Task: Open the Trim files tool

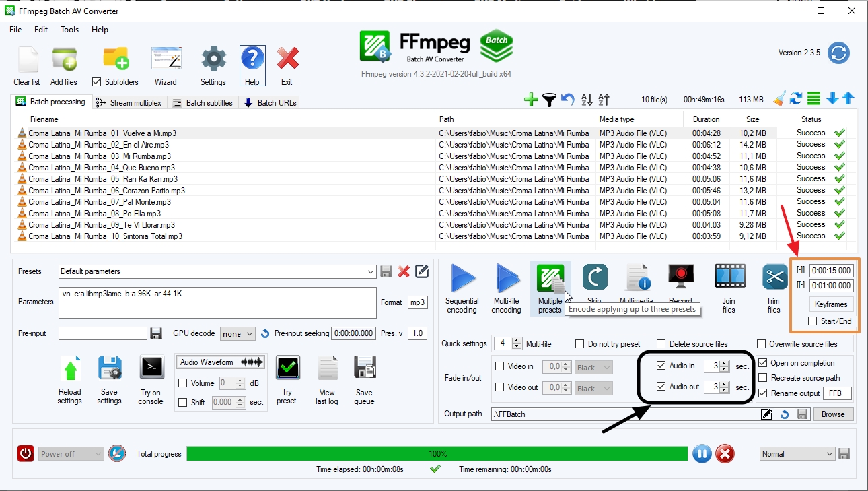Action: [x=774, y=277]
